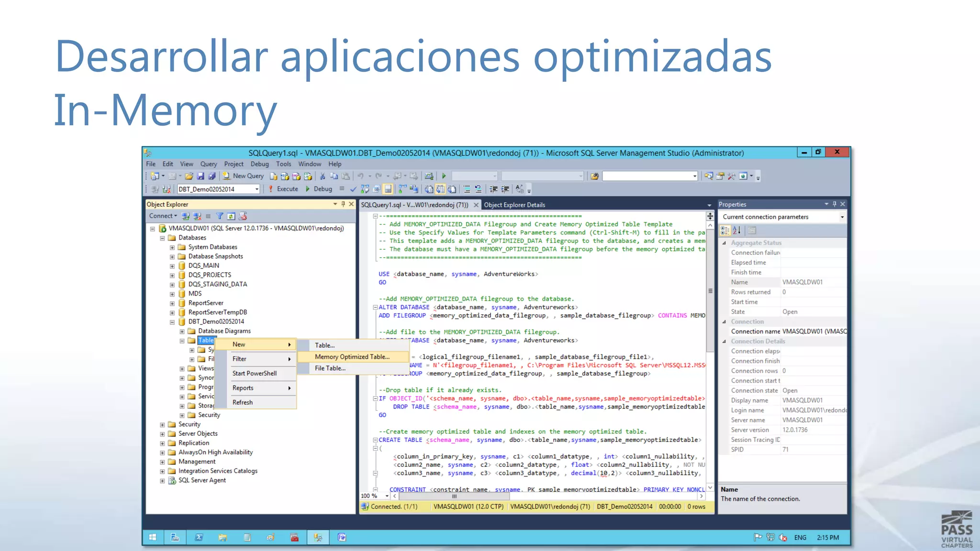Click the Parse checkmark icon
The width and height of the screenshot is (980, 551).
[353, 189]
